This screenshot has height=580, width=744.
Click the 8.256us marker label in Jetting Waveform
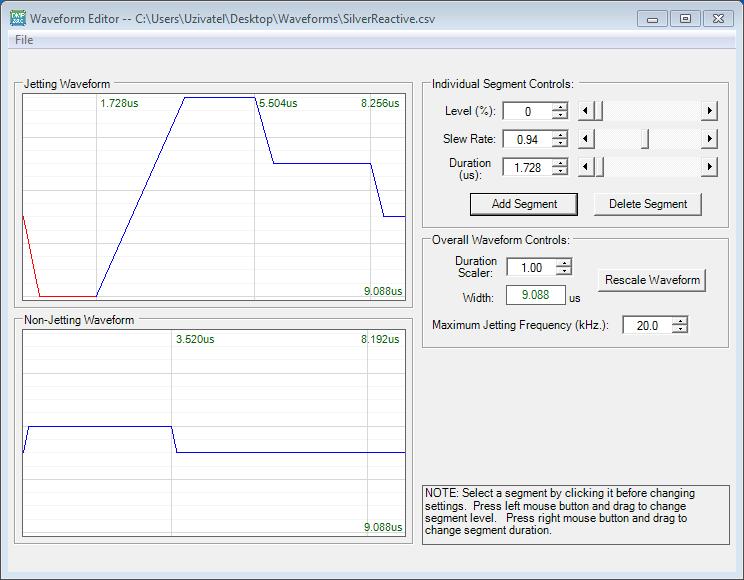pos(380,103)
